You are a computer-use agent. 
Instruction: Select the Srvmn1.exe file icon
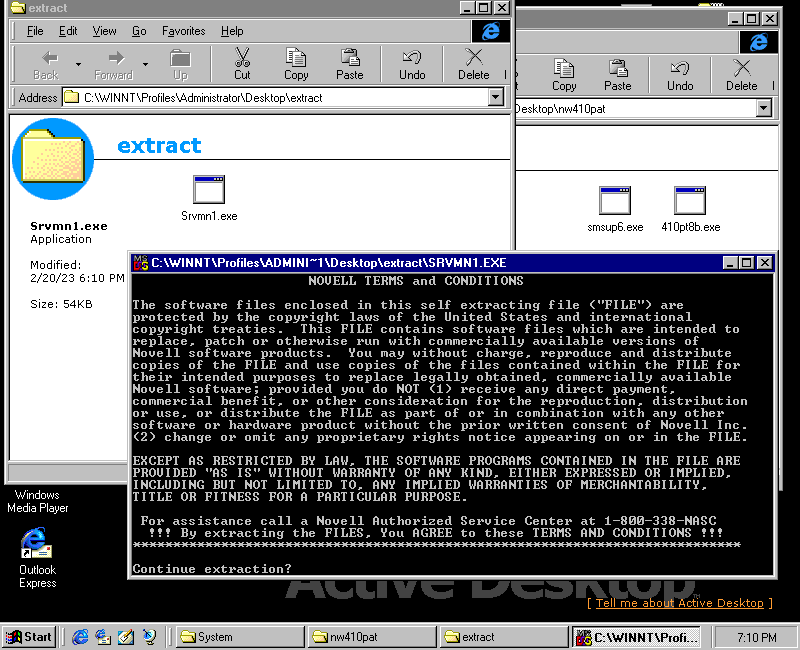pyautogui.click(x=209, y=189)
